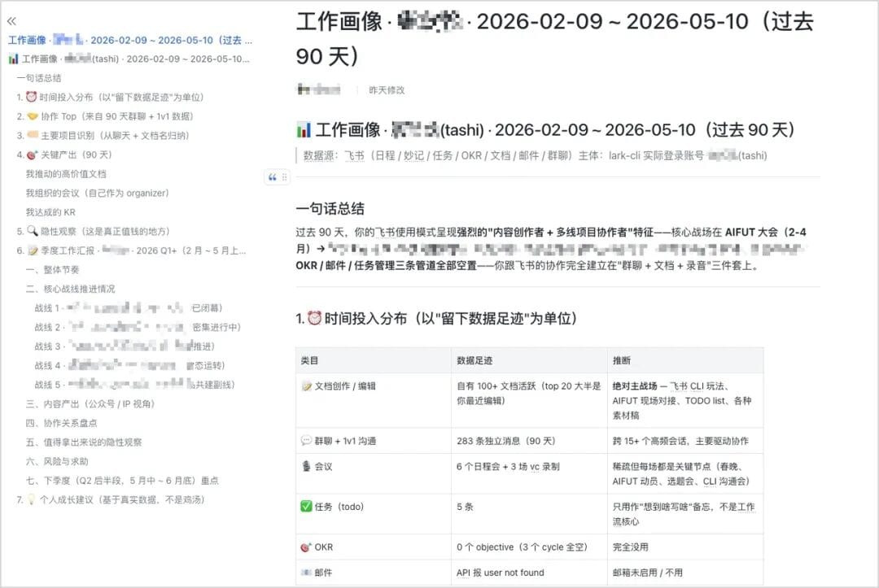The width and height of the screenshot is (879, 588).
Task: Click cell 283 条独立消息（90 天）
Action: click(x=529, y=441)
